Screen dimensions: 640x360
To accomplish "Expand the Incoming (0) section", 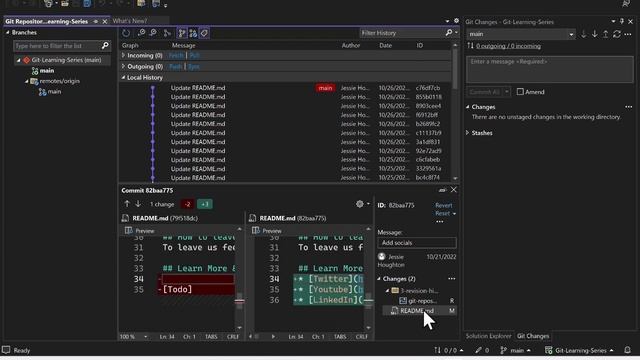I will click(x=123, y=55).
